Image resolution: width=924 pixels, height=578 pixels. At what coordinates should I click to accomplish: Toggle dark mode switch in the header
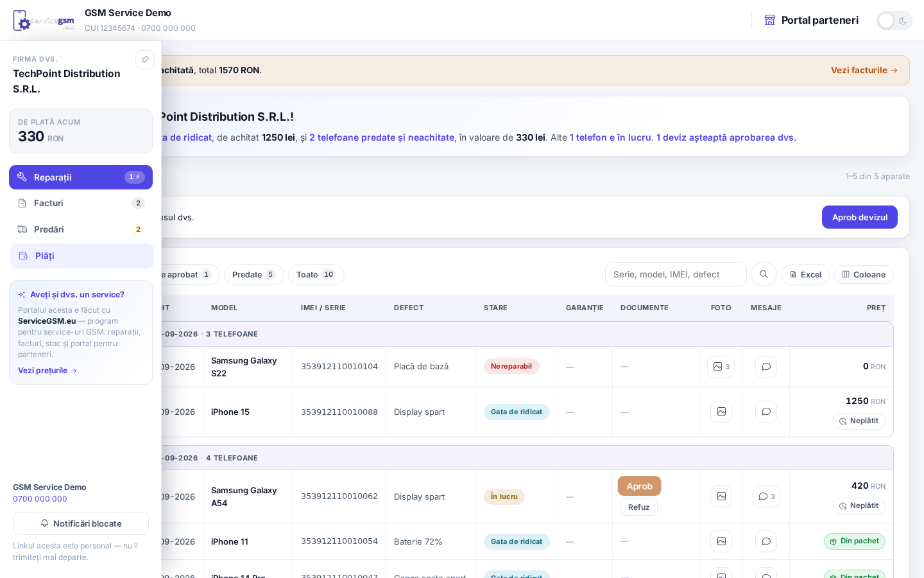(894, 21)
